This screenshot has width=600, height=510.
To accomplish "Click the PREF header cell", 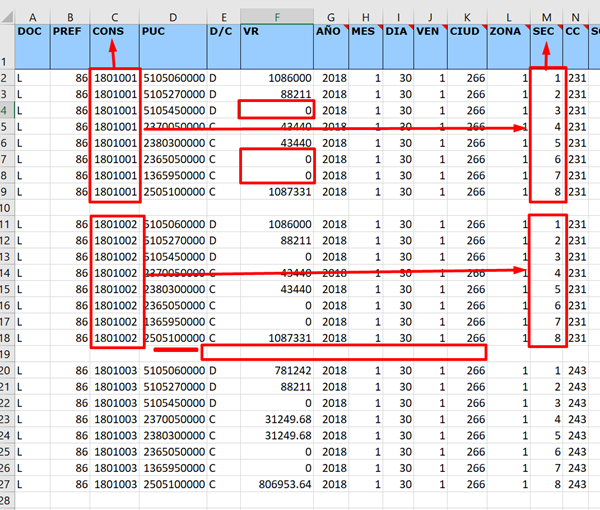I will [x=70, y=32].
